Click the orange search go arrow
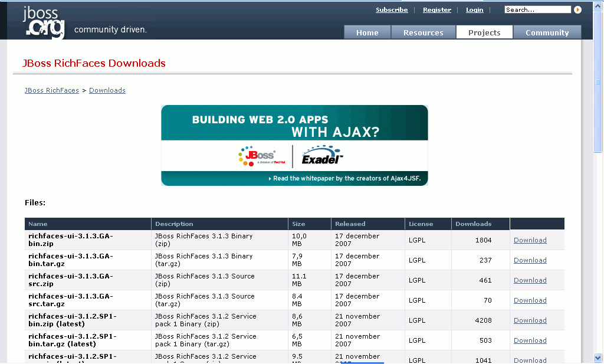 pyautogui.click(x=577, y=9)
